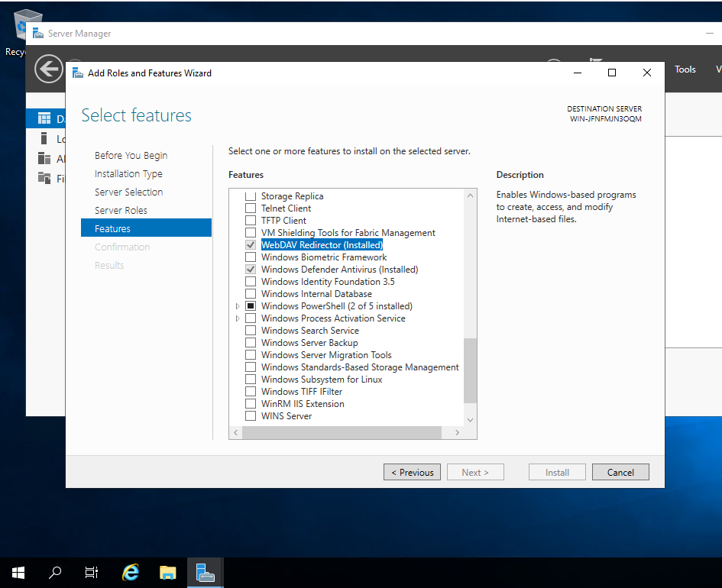Open Task View from the taskbar
Screen dimensions: 722x588
pos(92,573)
